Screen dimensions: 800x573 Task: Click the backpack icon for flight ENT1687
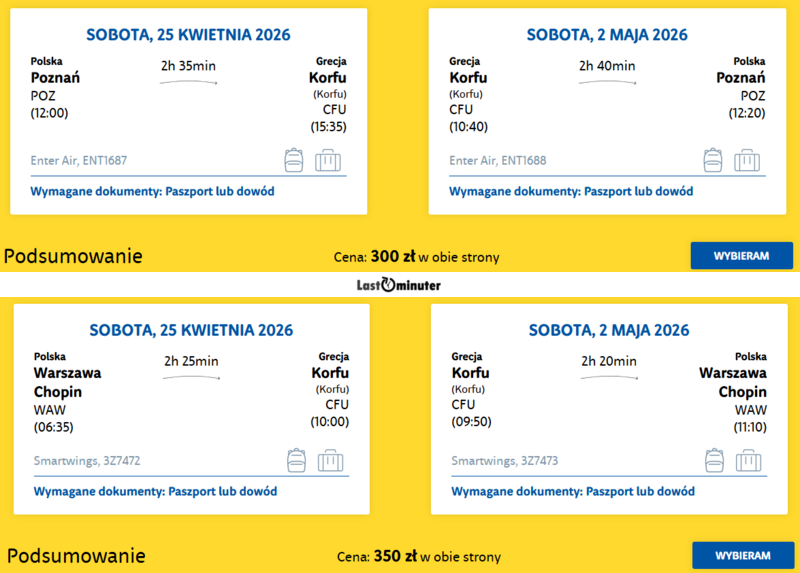pyautogui.click(x=293, y=160)
